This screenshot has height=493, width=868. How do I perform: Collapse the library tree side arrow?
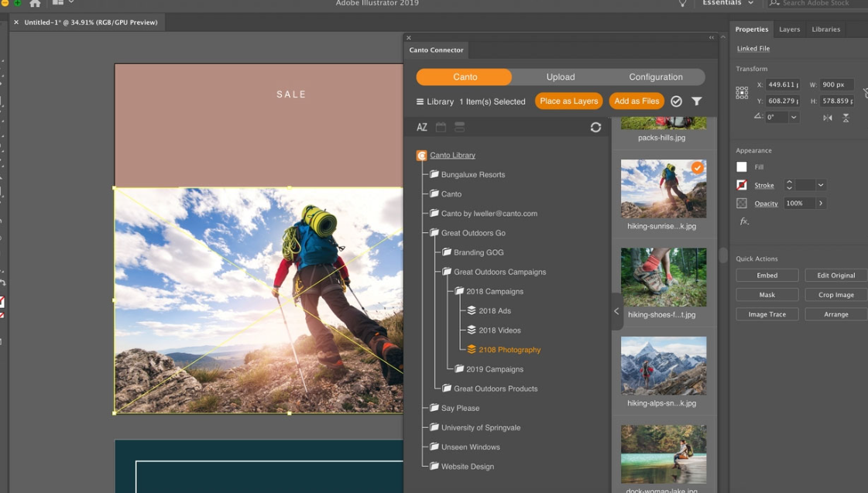[x=616, y=311]
